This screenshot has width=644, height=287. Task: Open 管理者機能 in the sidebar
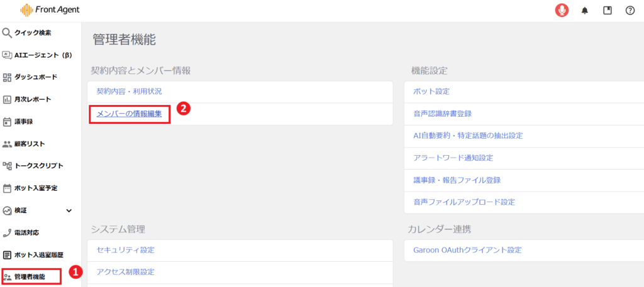(30, 276)
